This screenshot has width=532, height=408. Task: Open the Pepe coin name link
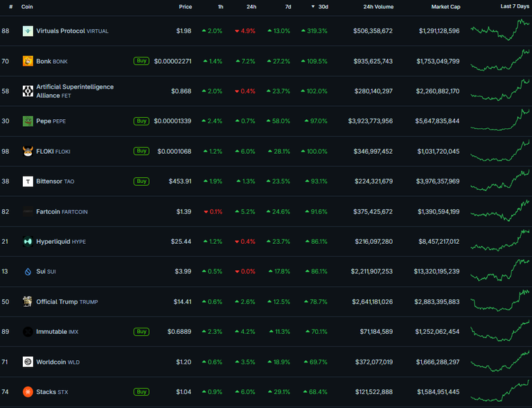[x=51, y=121]
